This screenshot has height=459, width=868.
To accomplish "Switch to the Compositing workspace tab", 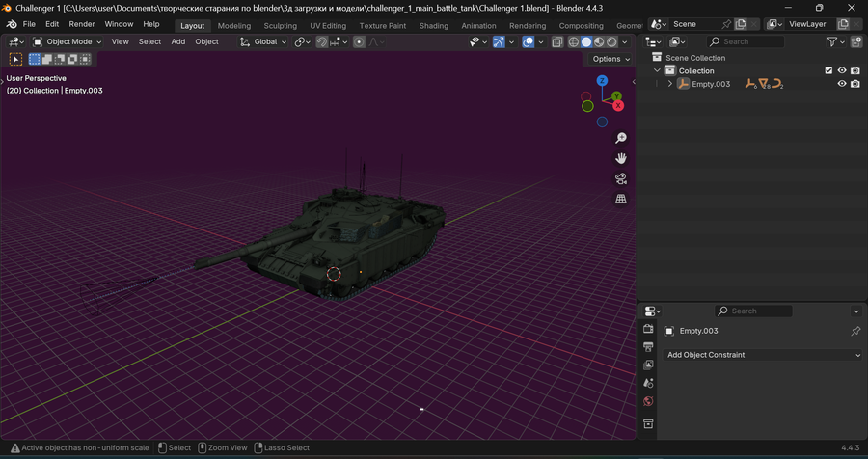I will [582, 25].
